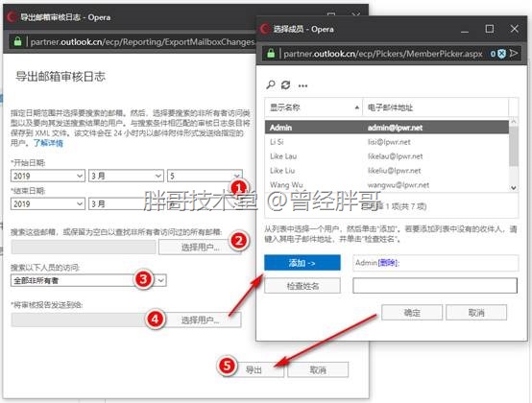Click the send arrow icon in member picker address bar

point(514,53)
